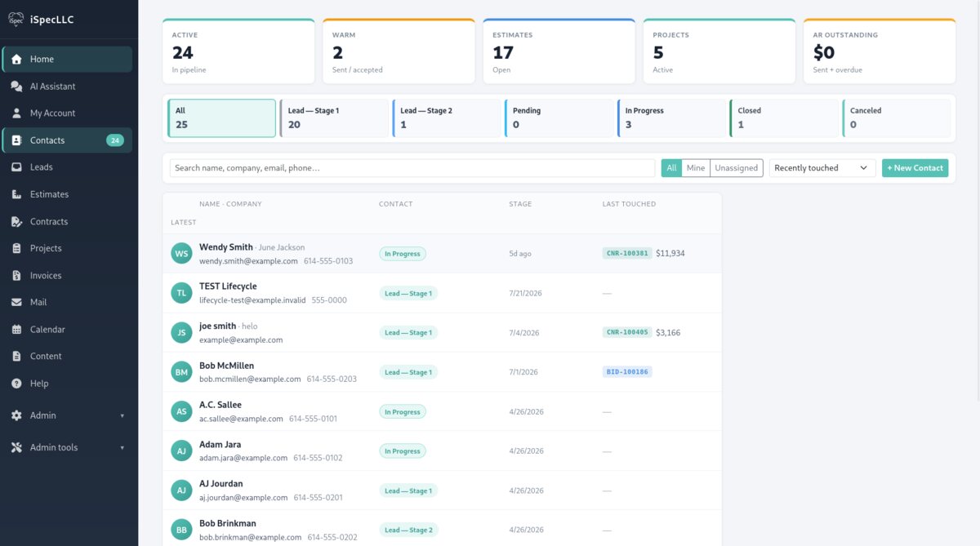Screen dimensions: 980x546
Task: Switch owner filter to Mine
Action: click(x=696, y=168)
